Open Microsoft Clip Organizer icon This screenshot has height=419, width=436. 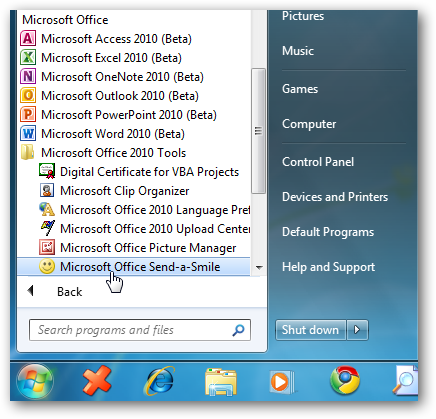tap(47, 191)
